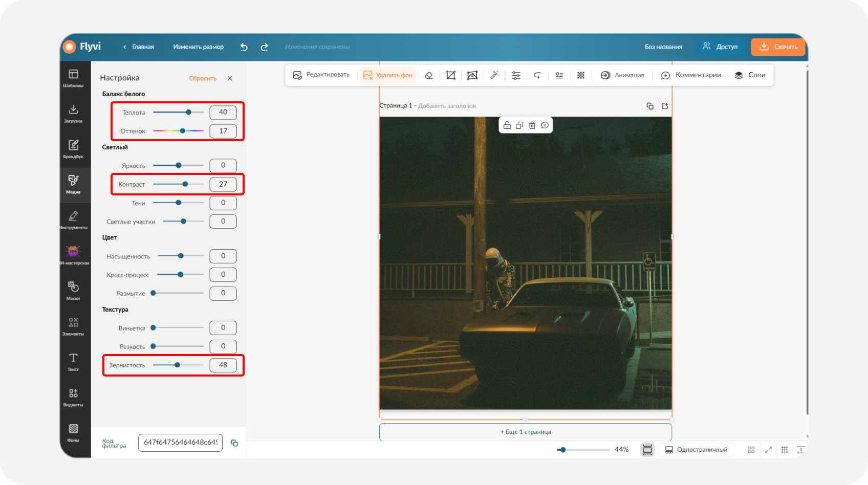Click the lock icon above image
This screenshot has width=868, height=485.
tap(507, 125)
